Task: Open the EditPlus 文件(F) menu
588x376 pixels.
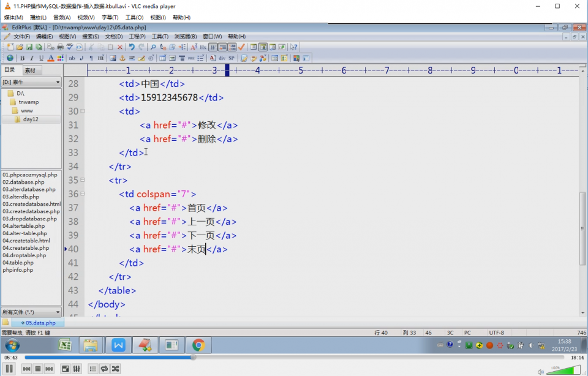Action: tap(22, 36)
